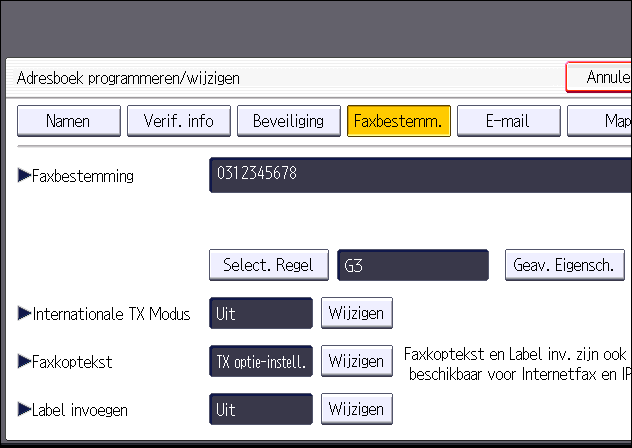This screenshot has height=448, width=632.
Task: Select the Faxbestemm. tab
Action: pos(399,121)
